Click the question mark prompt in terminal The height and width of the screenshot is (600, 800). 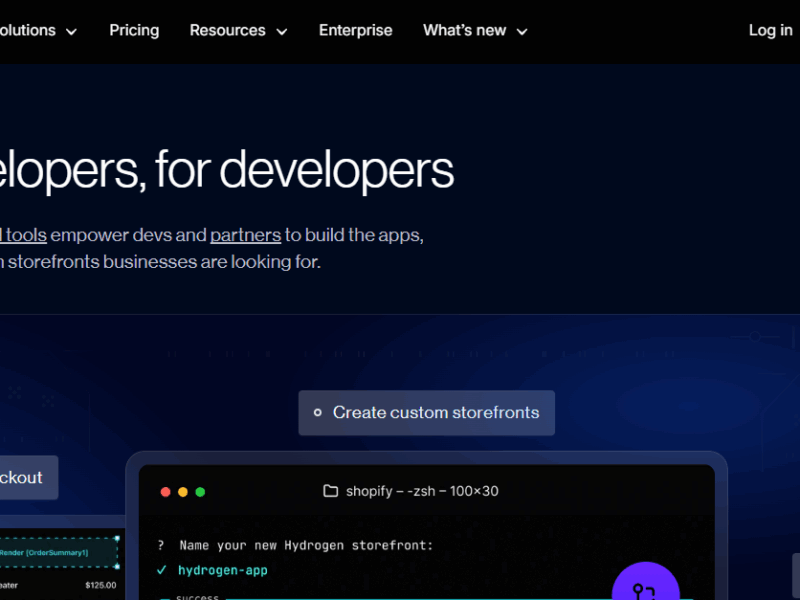point(161,545)
